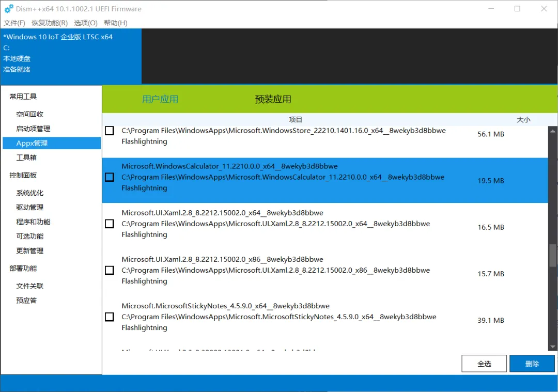
Task: Open the 恢复功能(R) menu
Action: click(x=50, y=23)
